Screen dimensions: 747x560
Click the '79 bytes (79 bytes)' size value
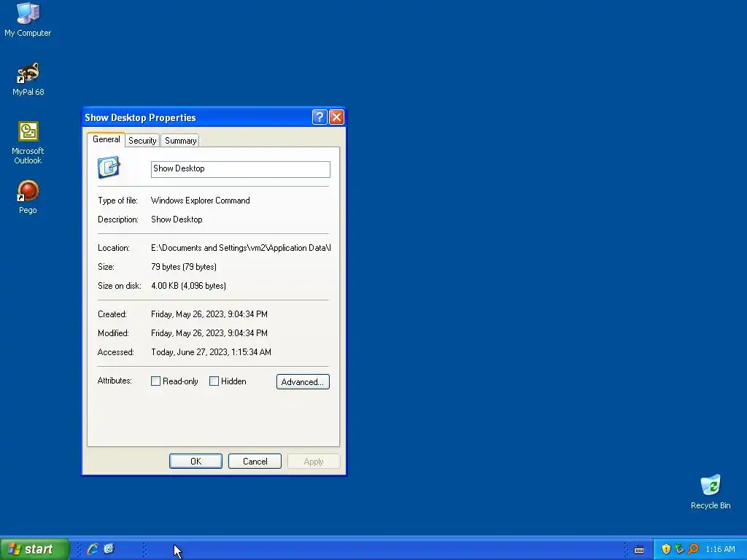pyautogui.click(x=184, y=267)
